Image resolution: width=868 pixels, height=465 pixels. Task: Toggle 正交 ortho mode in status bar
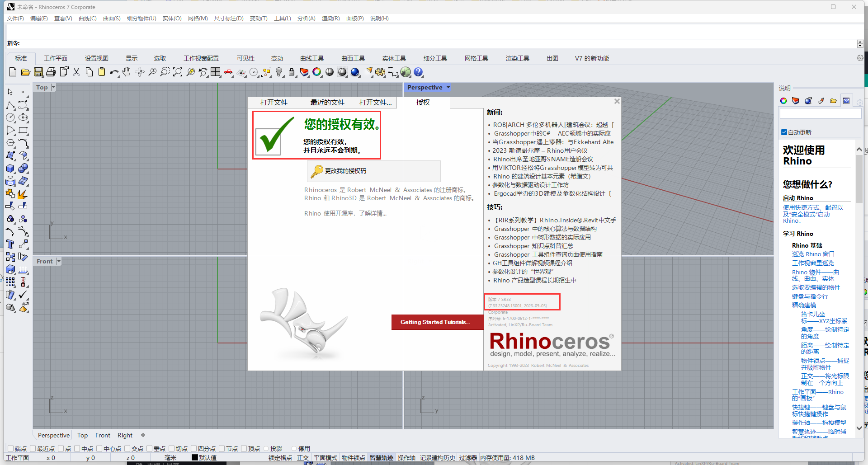coord(303,458)
